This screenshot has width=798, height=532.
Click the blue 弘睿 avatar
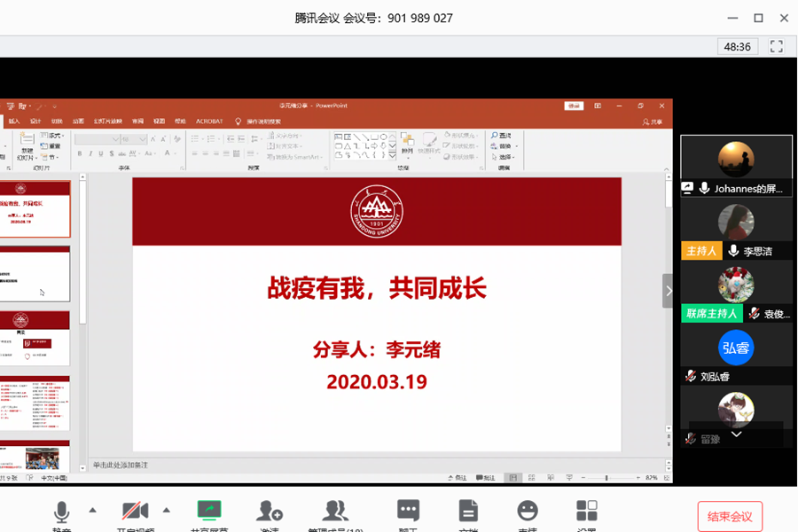736,348
